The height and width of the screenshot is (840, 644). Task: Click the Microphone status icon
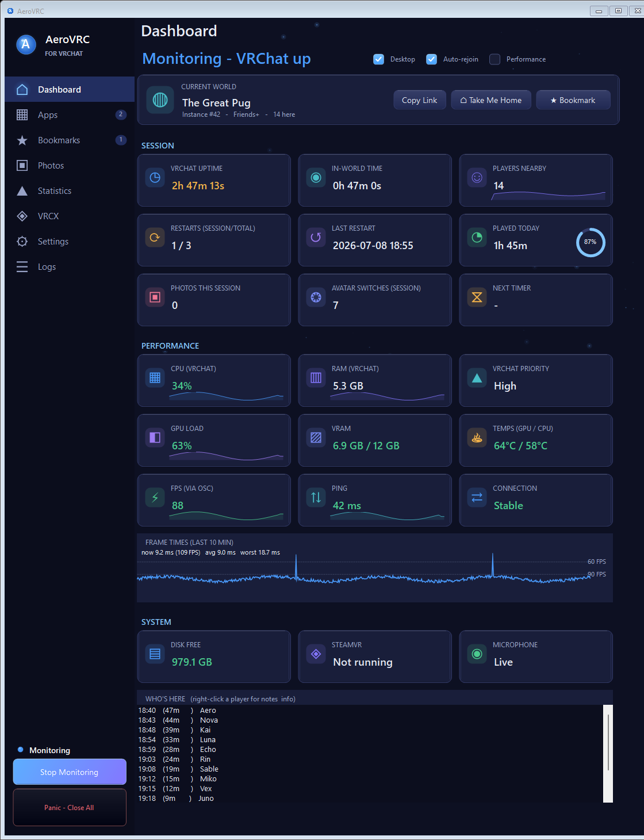477,654
